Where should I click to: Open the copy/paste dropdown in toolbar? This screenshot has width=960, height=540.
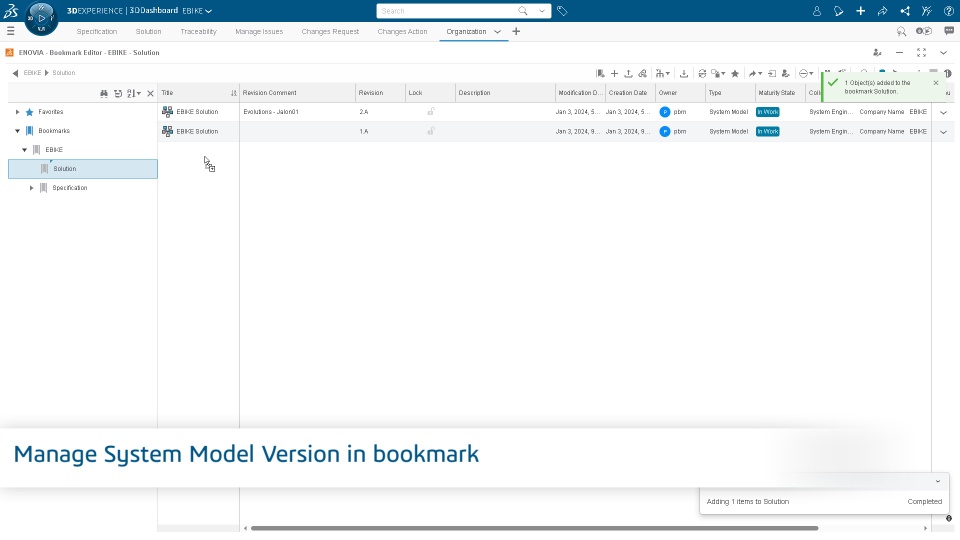click(x=718, y=73)
